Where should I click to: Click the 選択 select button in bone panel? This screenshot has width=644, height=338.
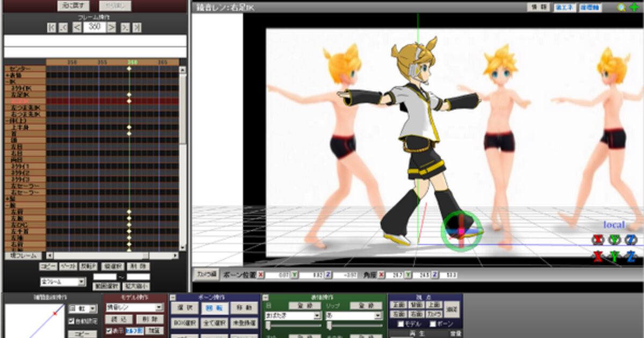click(x=184, y=308)
